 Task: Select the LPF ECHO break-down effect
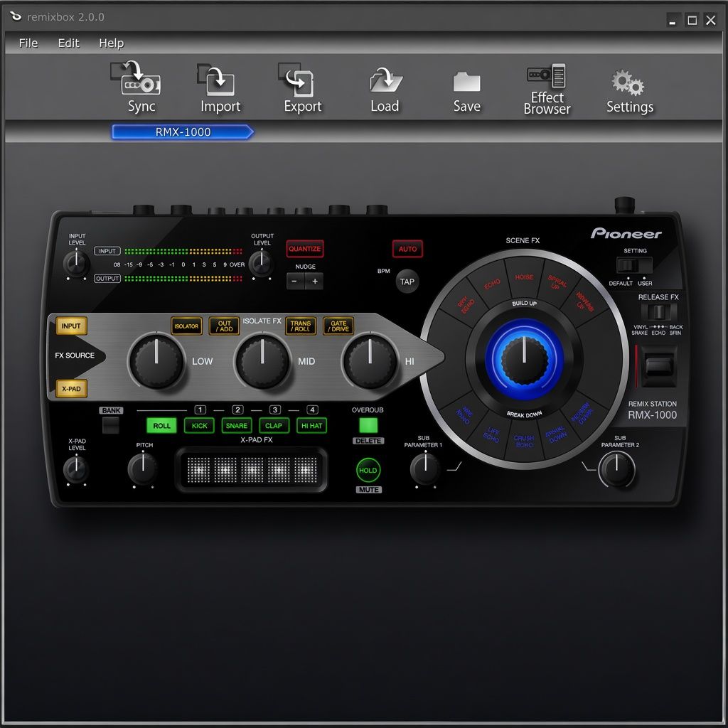491,434
